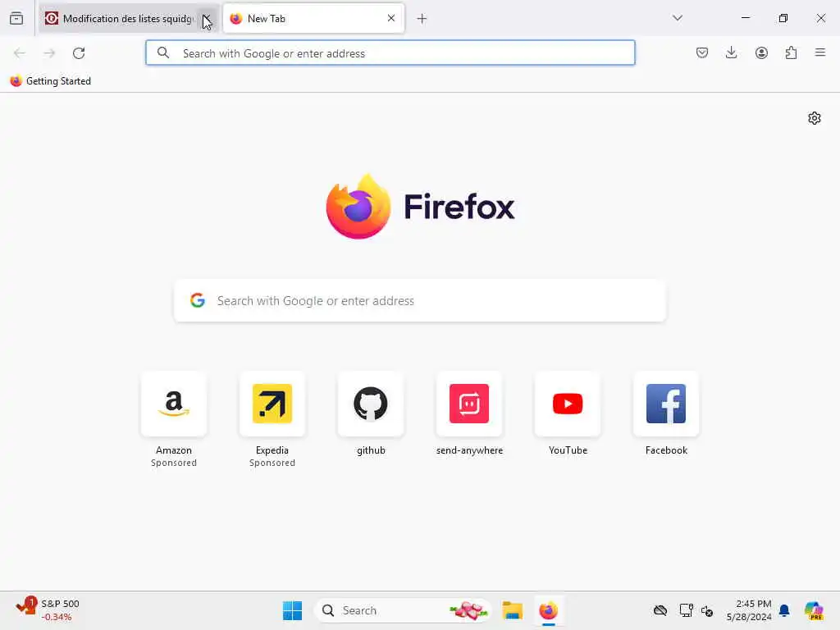Open the Windows Start menu
The image size is (840, 630).
coord(293,610)
